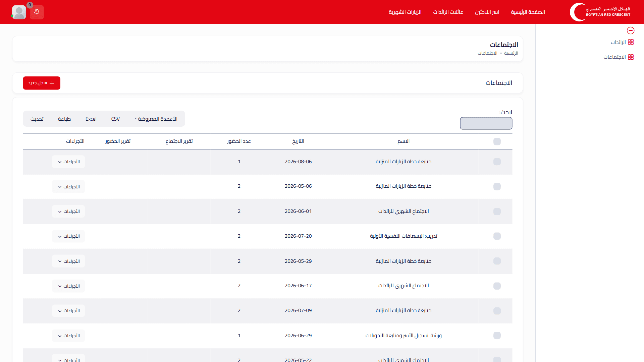Open the عائلات الرائدات nav item
644x362 pixels.
pyautogui.click(x=448, y=12)
